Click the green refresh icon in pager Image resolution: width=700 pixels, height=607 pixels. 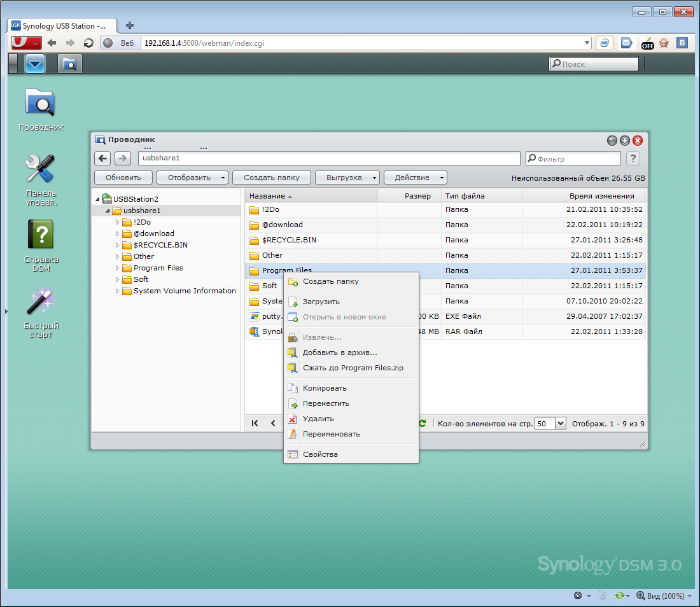point(423,423)
